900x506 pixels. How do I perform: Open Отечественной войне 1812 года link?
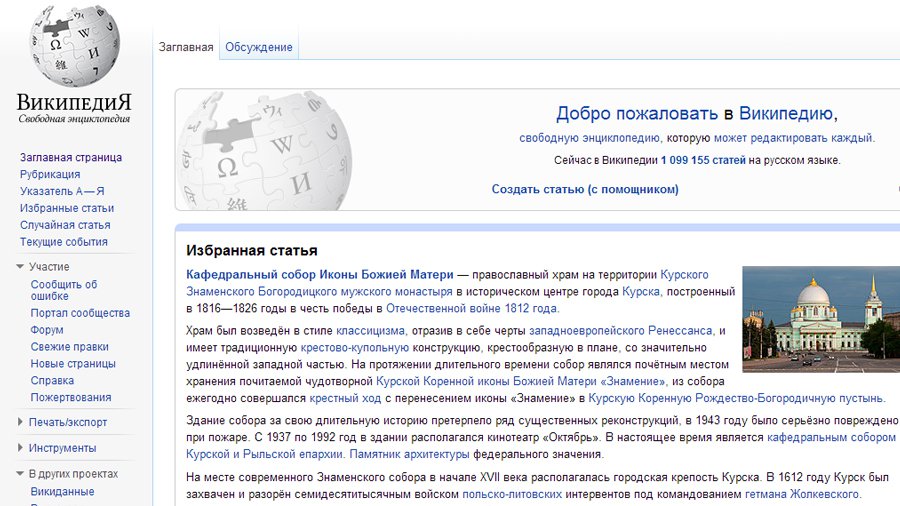pyautogui.click(x=471, y=309)
